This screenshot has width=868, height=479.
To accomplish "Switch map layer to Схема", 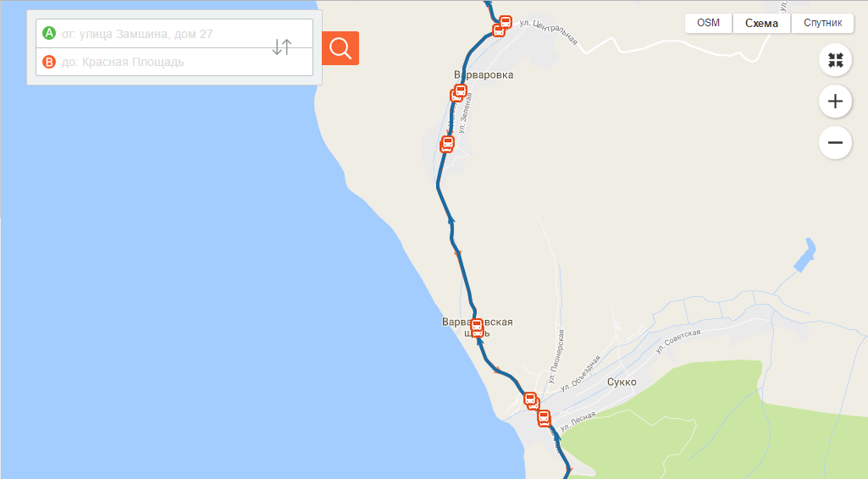I will point(761,23).
